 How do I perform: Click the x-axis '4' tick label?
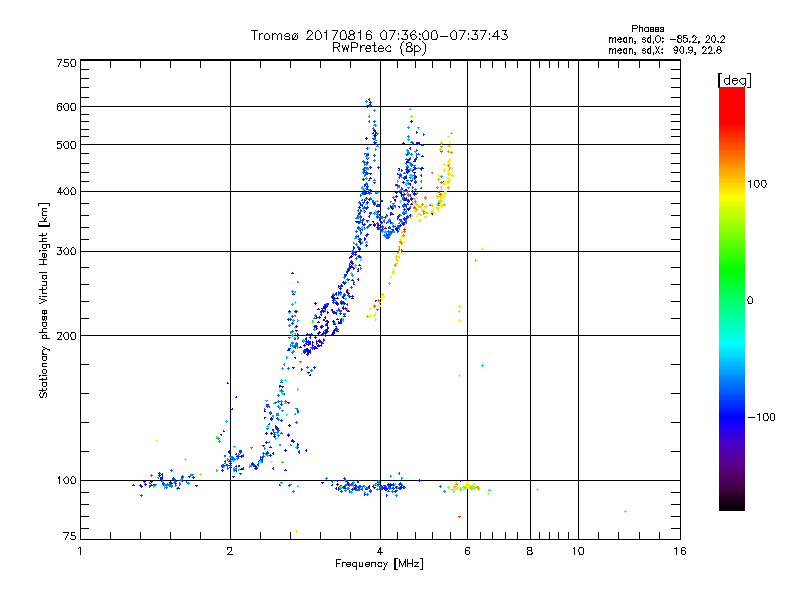[x=380, y=551]
